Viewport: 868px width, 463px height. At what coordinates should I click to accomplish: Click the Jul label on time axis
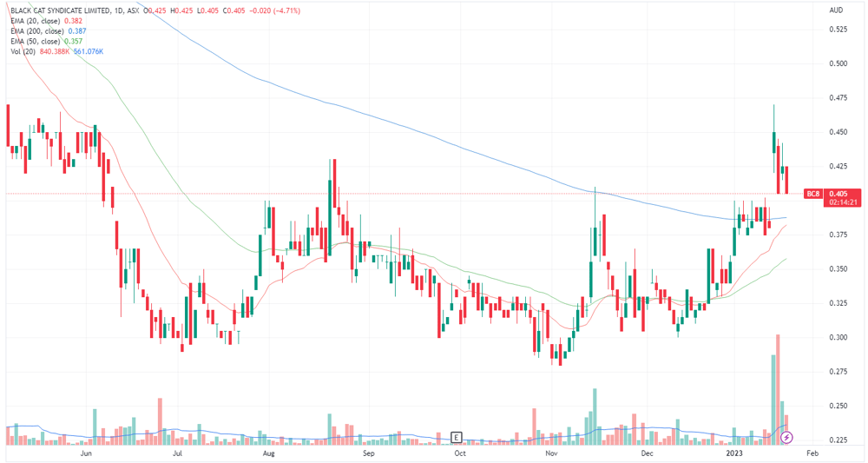pos(177,453)
